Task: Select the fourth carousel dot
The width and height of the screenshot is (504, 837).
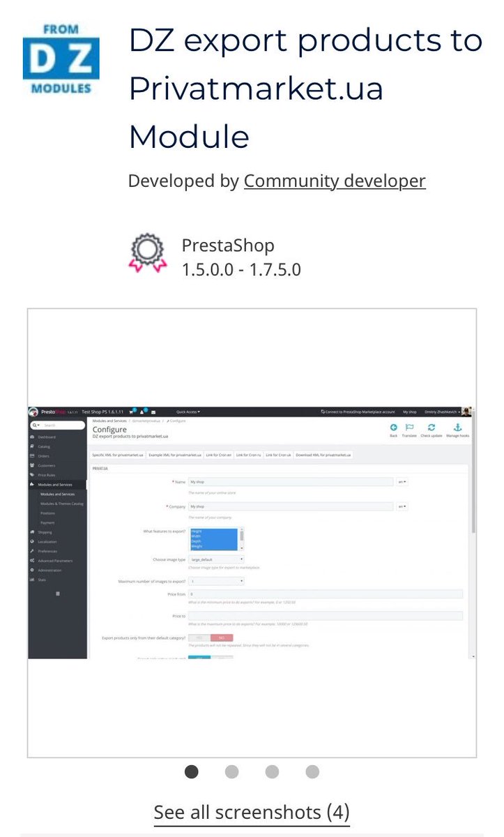Action: [x=312, y=771]
